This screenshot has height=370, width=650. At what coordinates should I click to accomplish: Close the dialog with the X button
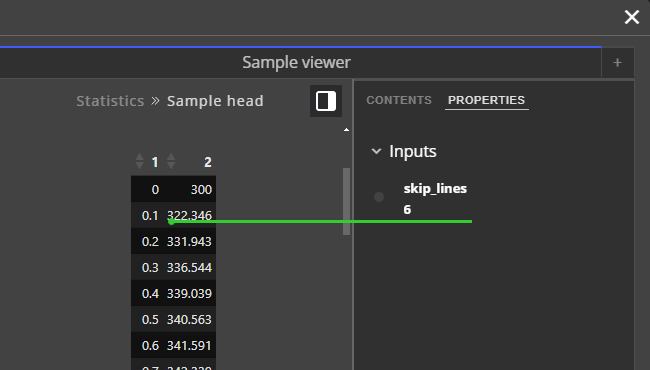pos(632,17)
